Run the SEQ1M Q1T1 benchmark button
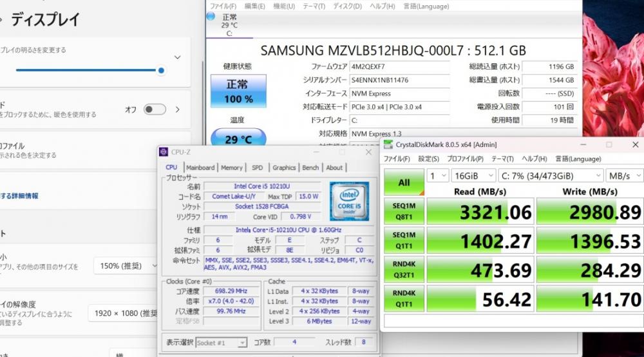Image resolution: width=644 pixels, height=357 pixels. (404, 240)
